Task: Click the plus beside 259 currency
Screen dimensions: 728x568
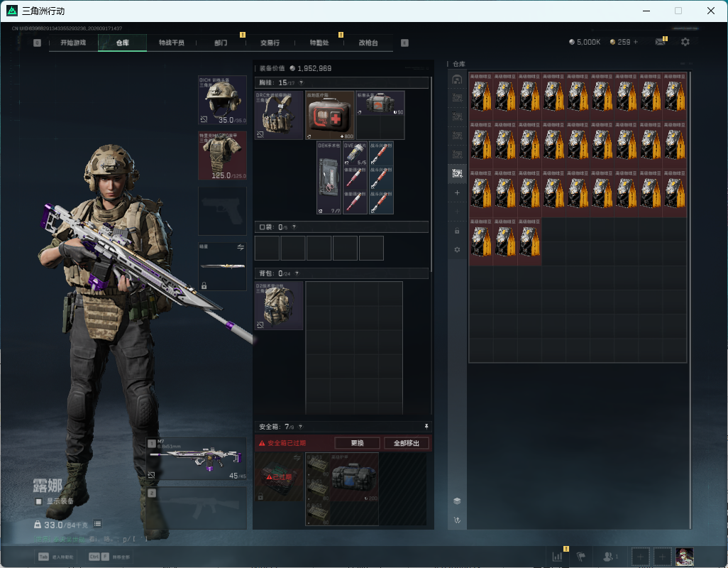Action: [636, 42]
